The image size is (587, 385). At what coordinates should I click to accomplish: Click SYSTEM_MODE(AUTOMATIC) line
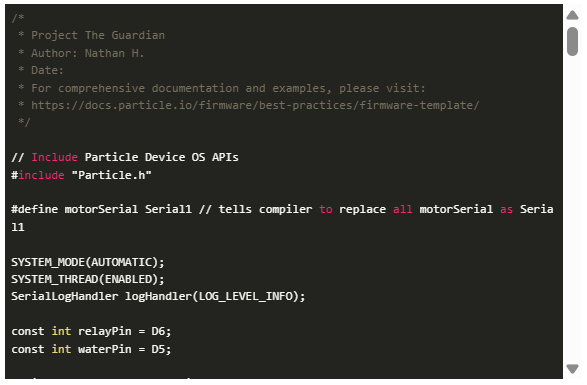coord(88,262)
